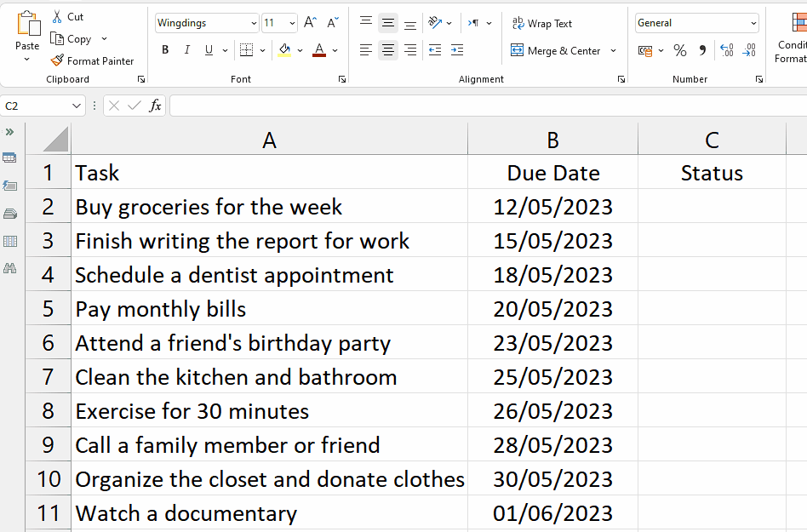
Task: Toggle Italic formatting
Action: [187, 51]
